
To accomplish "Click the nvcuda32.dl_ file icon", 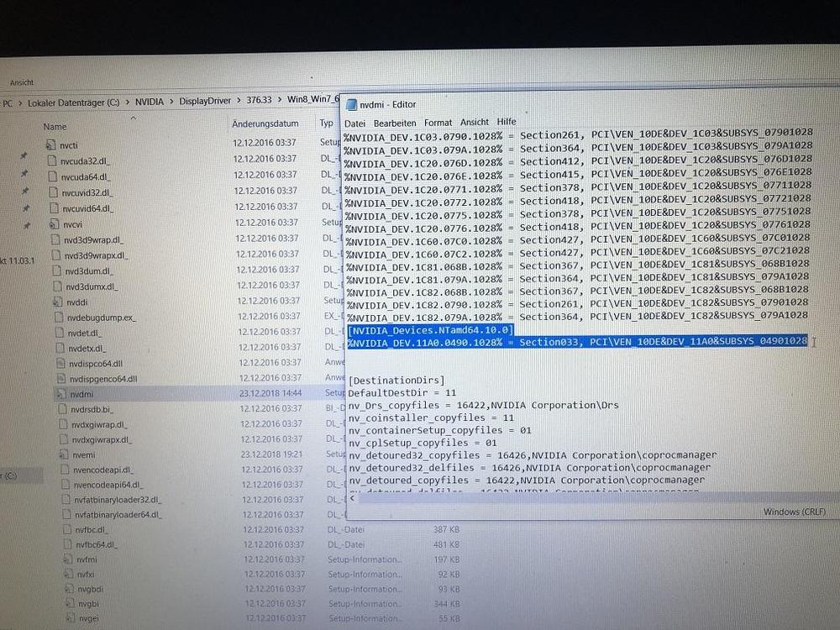I will [x=52, y=160].
